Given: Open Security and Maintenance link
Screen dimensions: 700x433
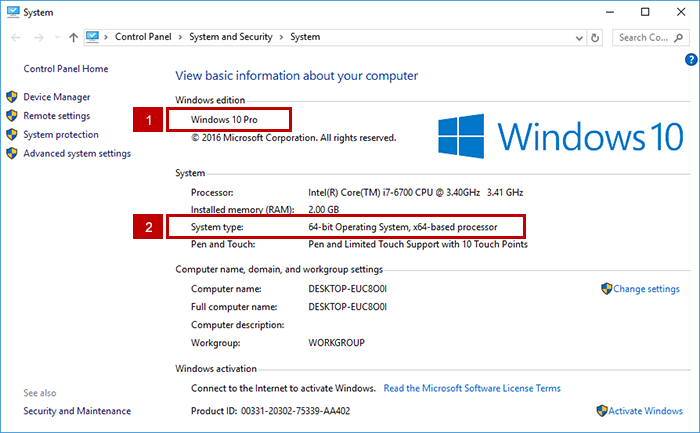Looking at the screenshot, I should (77, 411).
